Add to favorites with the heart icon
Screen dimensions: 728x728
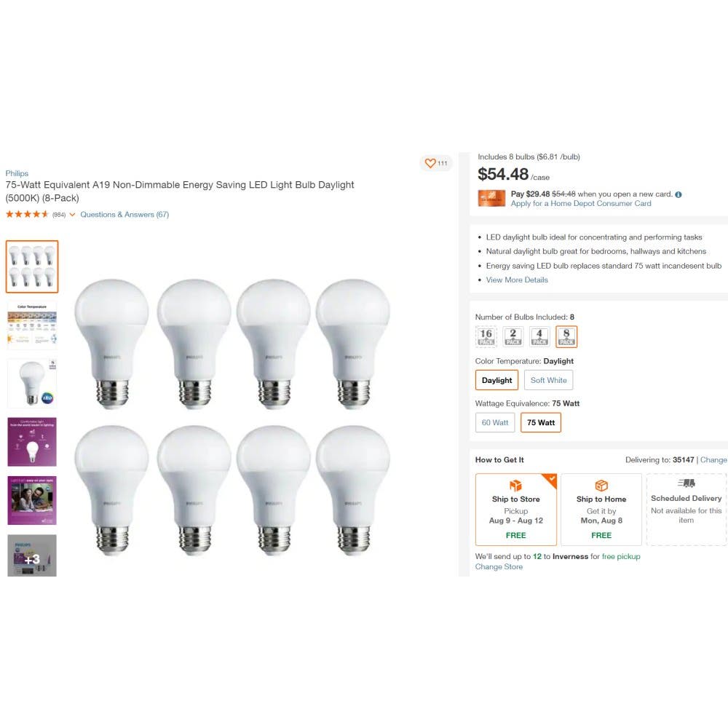click(x=430, y=163)
